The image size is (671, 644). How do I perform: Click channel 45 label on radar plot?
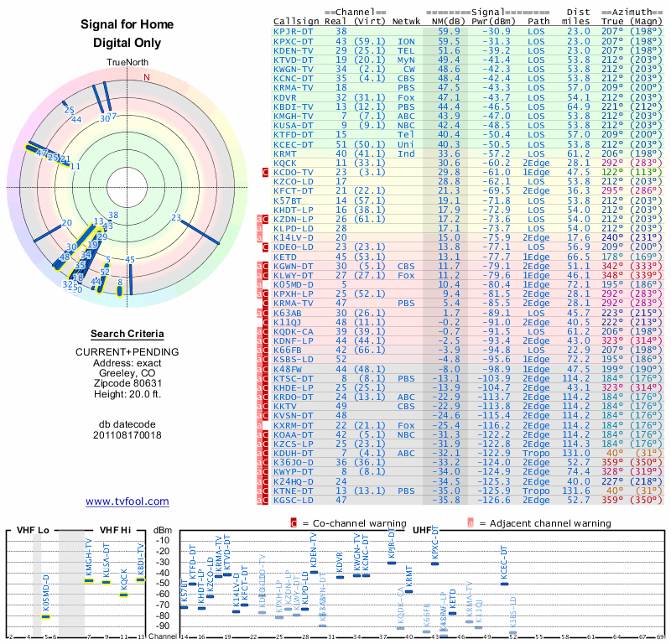click(x=130, y=260)
